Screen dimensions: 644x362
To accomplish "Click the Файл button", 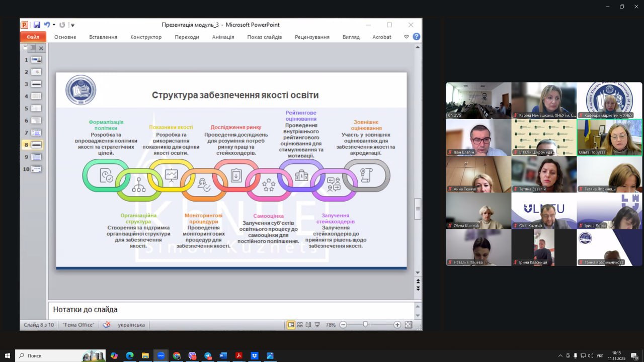I will (33, 37).
